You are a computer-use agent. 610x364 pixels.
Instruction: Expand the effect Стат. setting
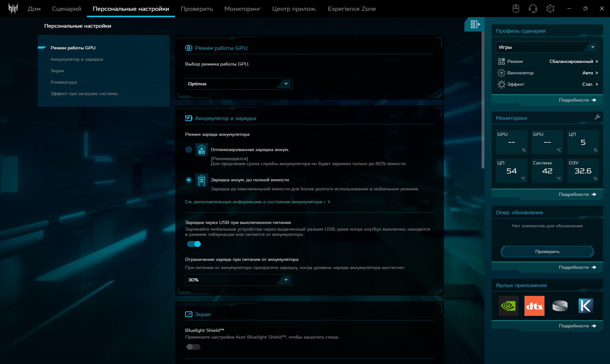590,84
